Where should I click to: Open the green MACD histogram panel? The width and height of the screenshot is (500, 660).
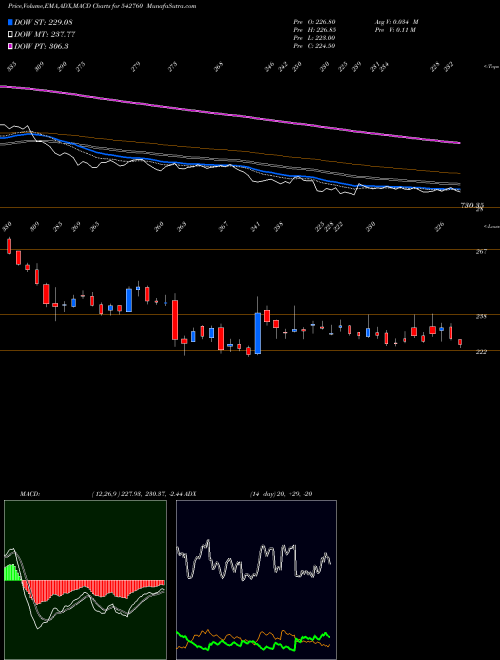[x=85, y=580]
